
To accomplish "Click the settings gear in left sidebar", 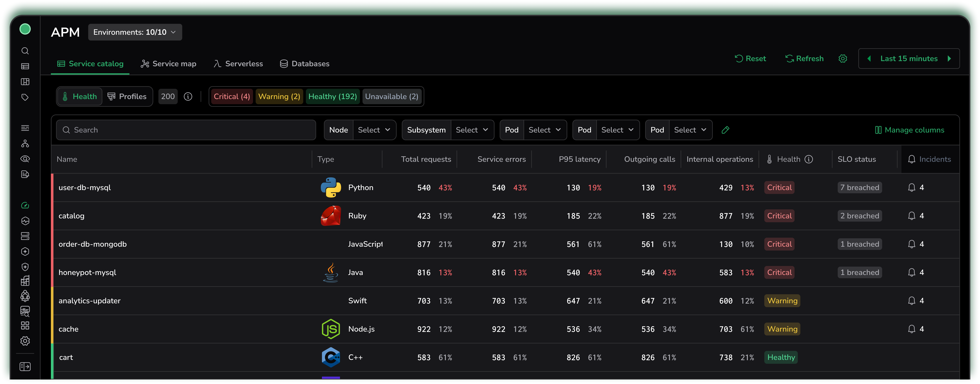I will (25, 341).
